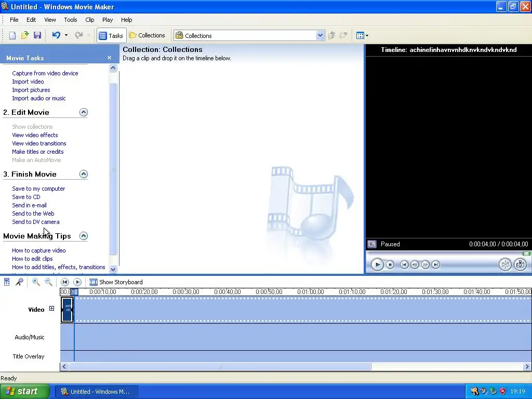Select the video clip on the timeline
The width and height of the screenshot is (532, 399).
pyautogui.click(x=67, y=310)
